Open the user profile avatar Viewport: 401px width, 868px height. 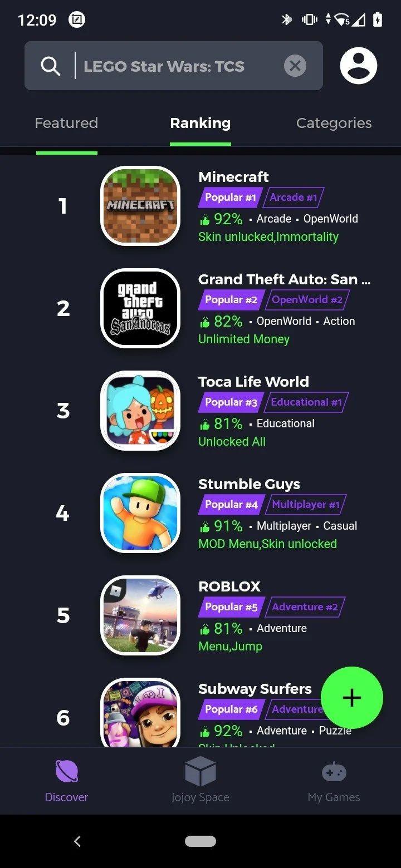[359, 66]
